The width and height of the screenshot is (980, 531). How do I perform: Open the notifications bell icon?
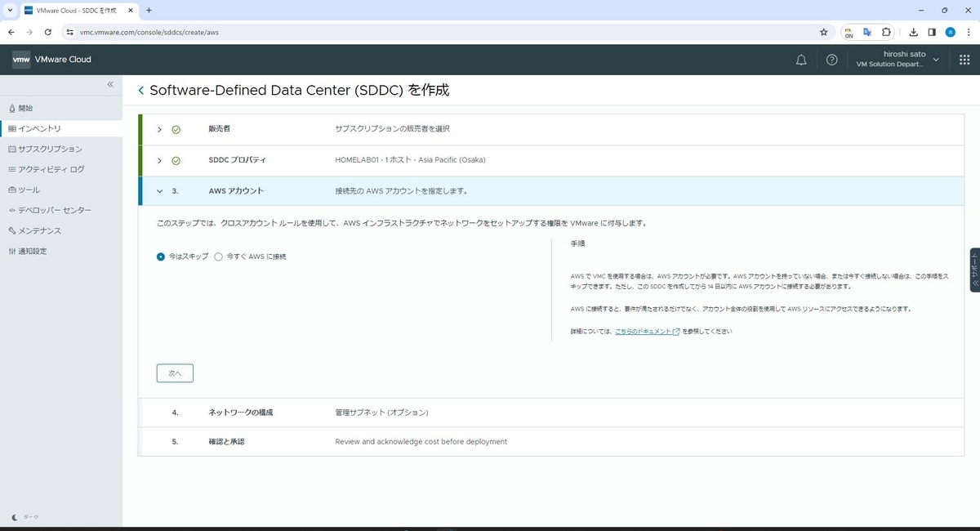(x=801, y=60)
